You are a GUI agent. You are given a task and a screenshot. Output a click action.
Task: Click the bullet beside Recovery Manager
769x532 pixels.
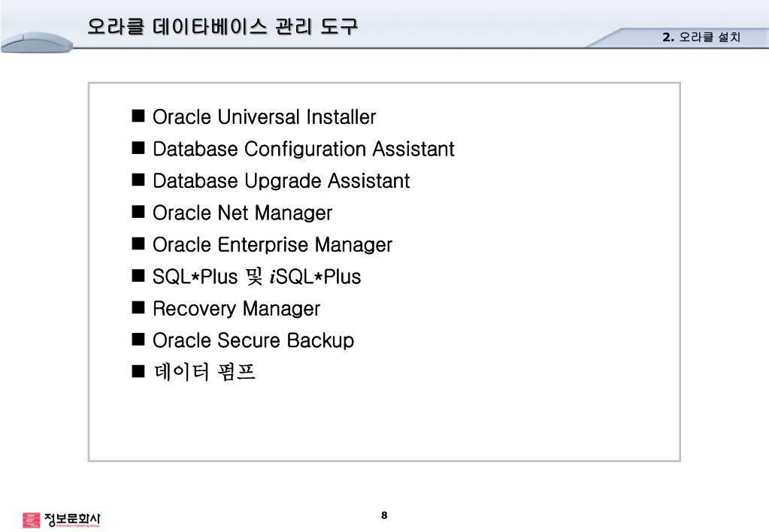click(x=138, y=307)
